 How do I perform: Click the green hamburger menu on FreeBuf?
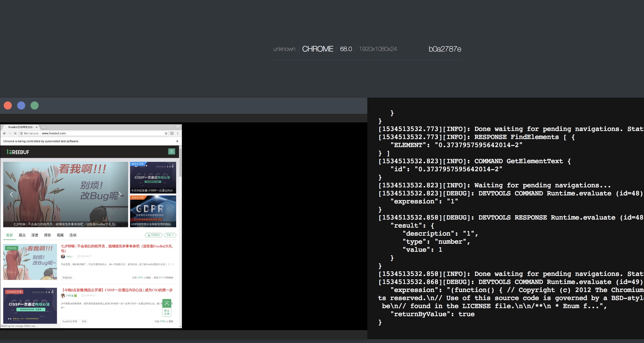coord(171,152)
